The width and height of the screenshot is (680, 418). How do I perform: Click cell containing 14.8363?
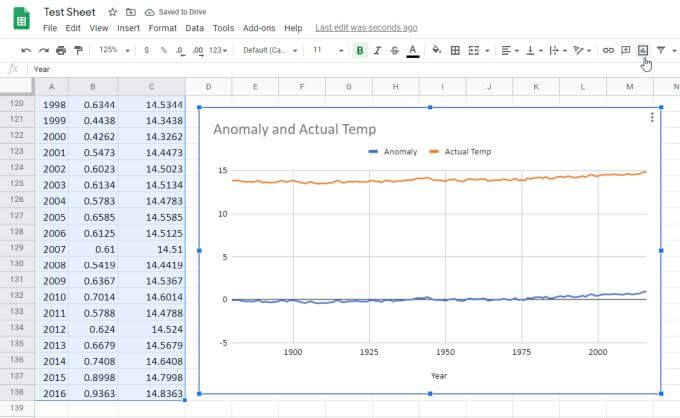click(x=151, y=393)
